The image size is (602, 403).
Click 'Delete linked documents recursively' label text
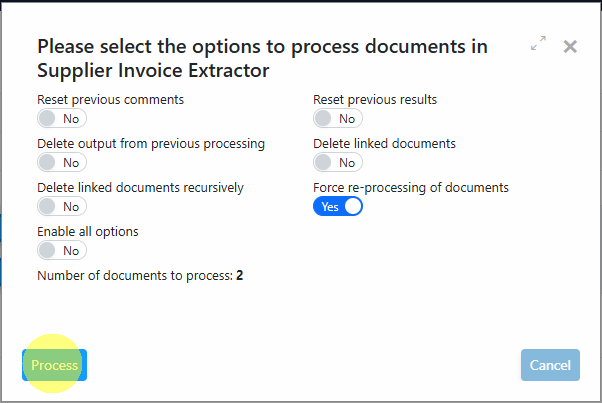coord(141,188)
